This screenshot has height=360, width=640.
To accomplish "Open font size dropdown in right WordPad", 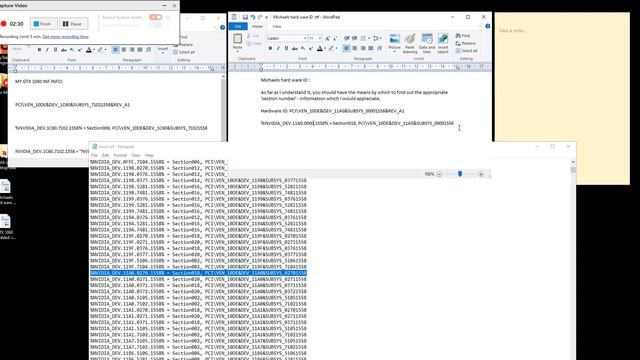I will coord(320,38).
